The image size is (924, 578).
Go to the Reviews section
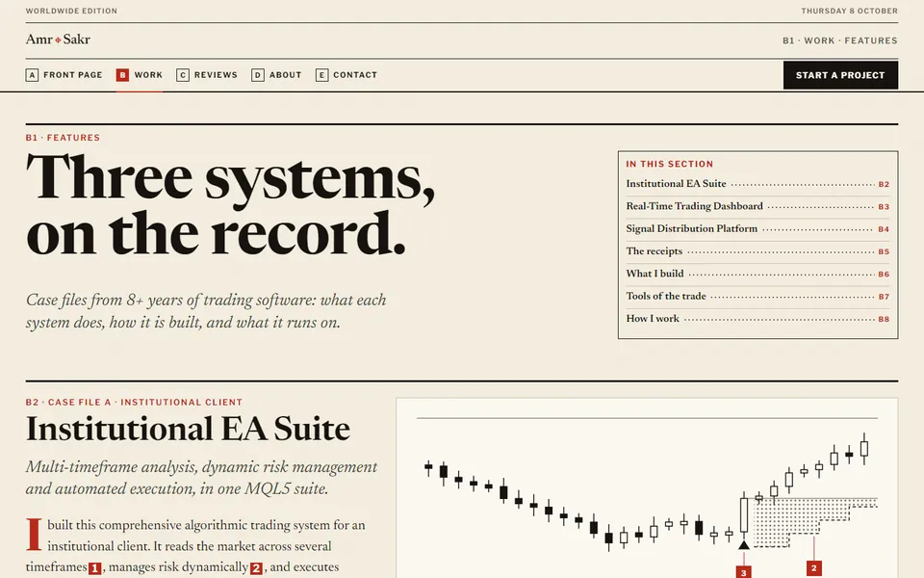(x=207, y=75)
